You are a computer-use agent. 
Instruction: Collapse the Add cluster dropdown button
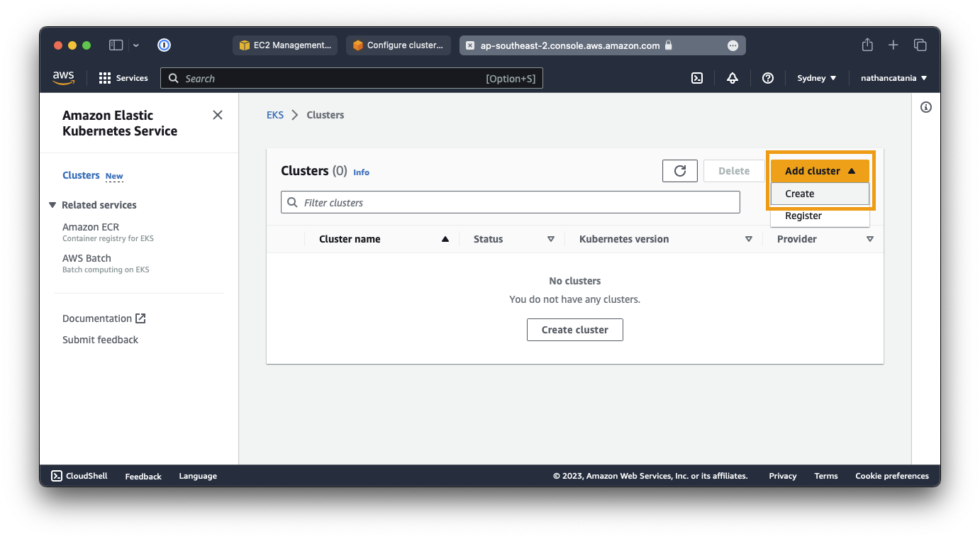click(820, 171)
